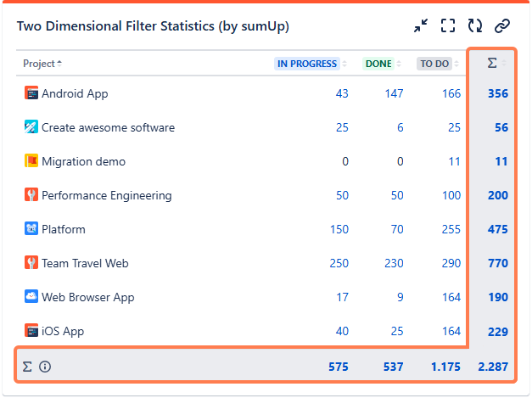Click the Migration demo project icon
The image size is (532, 398).
31,161
